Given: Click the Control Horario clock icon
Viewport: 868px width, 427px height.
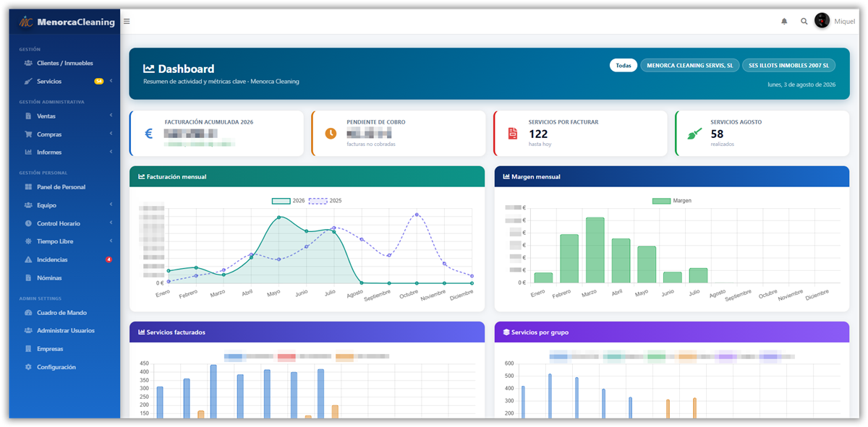Looking at the screenshot, I should point(28,224).
